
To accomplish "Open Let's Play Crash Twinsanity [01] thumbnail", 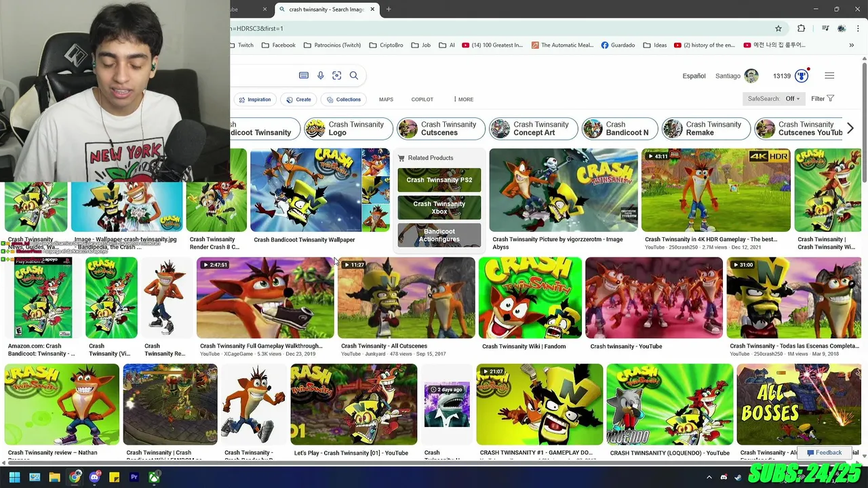I will click(x=354, y=405).
